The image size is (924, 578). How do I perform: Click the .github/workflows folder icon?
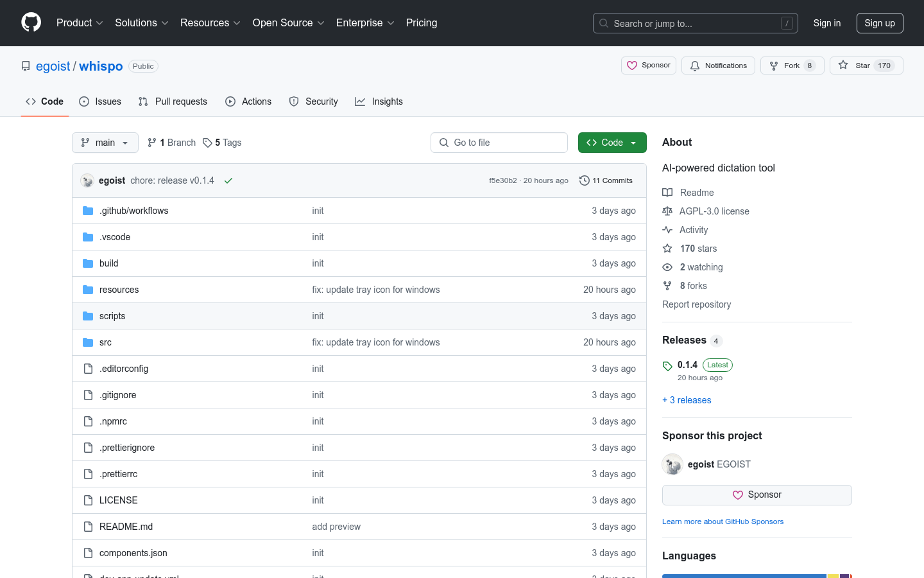[x=88, y=211]
